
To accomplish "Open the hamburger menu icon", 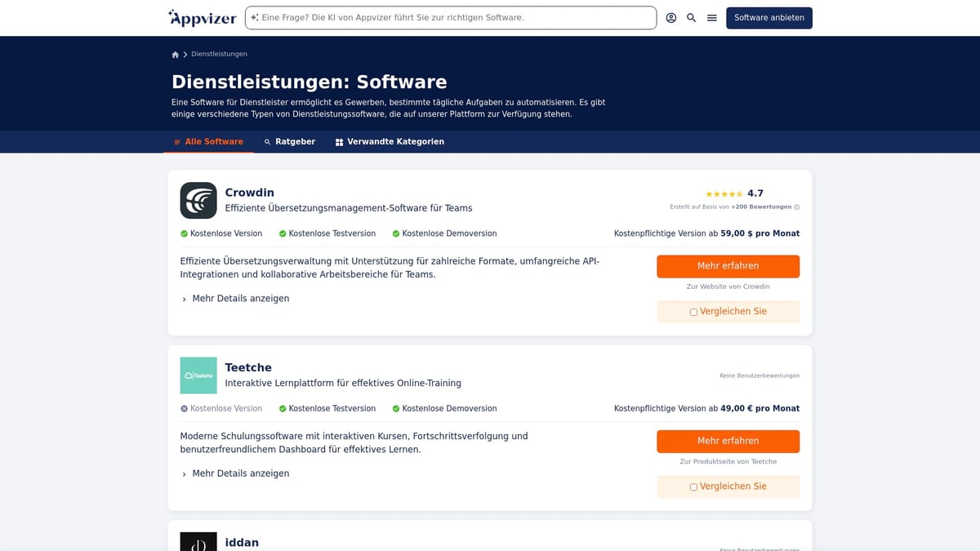I will [712, 18].
